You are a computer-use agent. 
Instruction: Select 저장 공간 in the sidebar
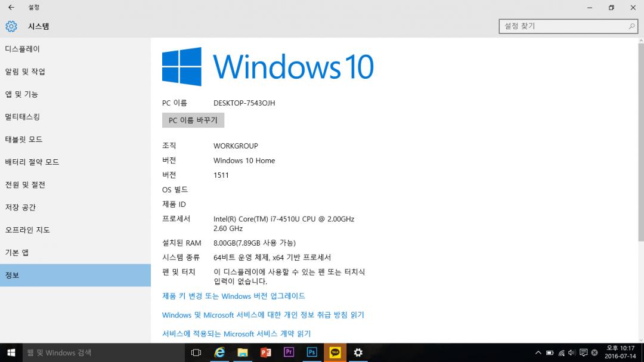pyautogui.click(x=20, y=208)
